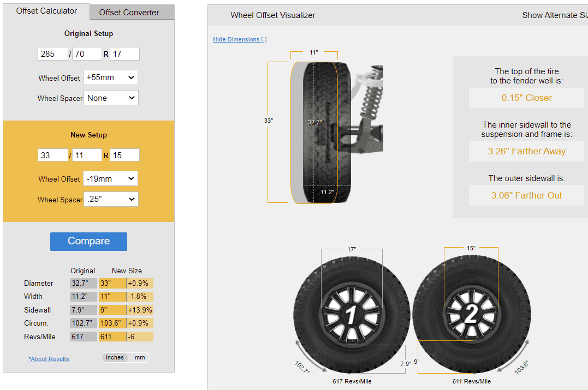This screenshot has width=588, height=390.
Task: Click the Wheel Offset Visualizer heading
Action: [272, 15]
